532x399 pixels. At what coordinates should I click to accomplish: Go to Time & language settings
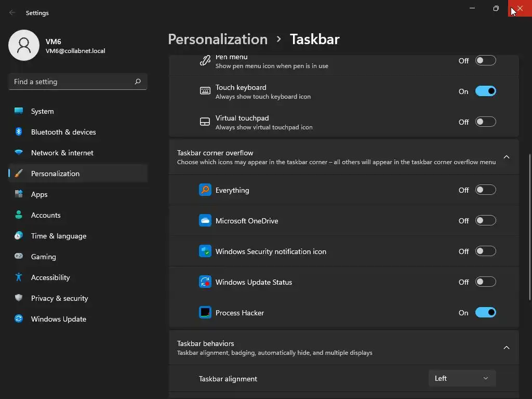(58, 236)
